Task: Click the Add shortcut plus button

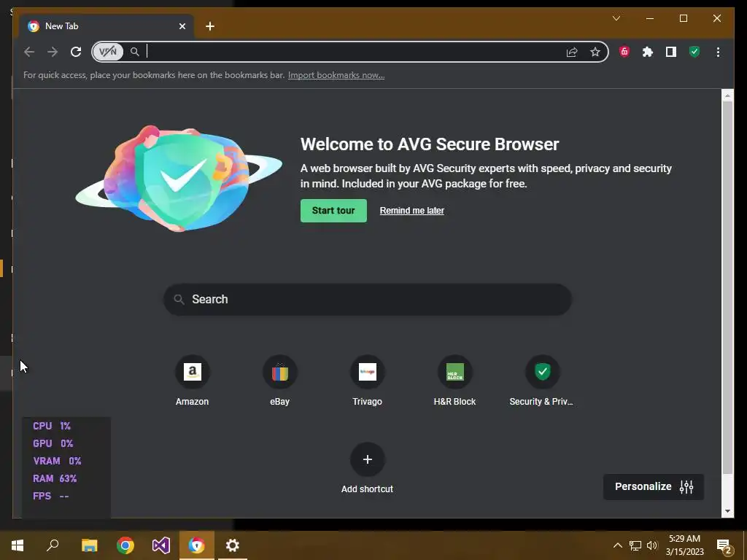Action: [368, 459]
